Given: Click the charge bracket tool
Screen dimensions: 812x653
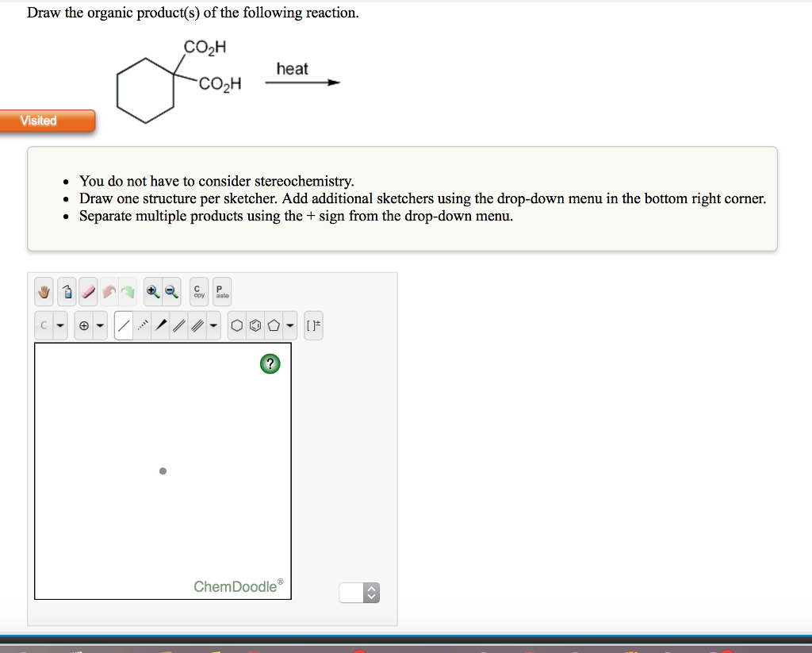Looking at the screenshot, I should [x=314, y=325].
